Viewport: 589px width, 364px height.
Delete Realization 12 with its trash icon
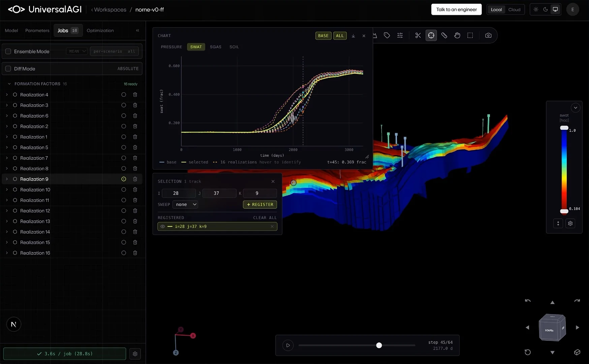click(135, 211)
